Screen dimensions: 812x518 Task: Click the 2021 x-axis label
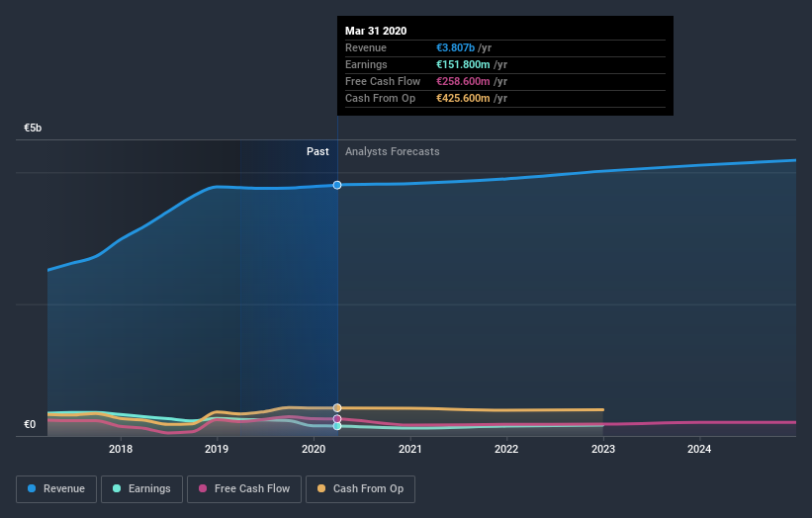click(x=410, y=449)
